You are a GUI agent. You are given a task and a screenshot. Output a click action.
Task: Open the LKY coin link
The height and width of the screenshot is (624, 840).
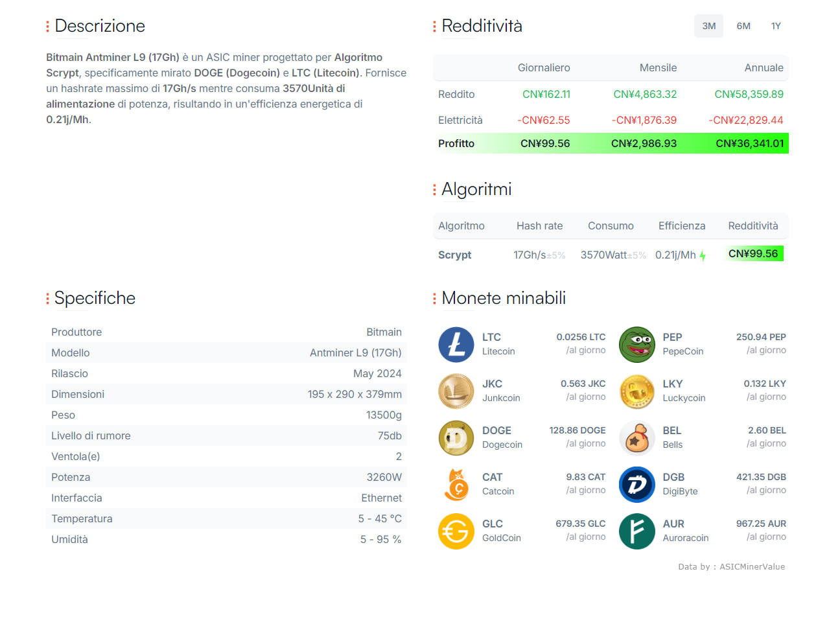(673, 384)
